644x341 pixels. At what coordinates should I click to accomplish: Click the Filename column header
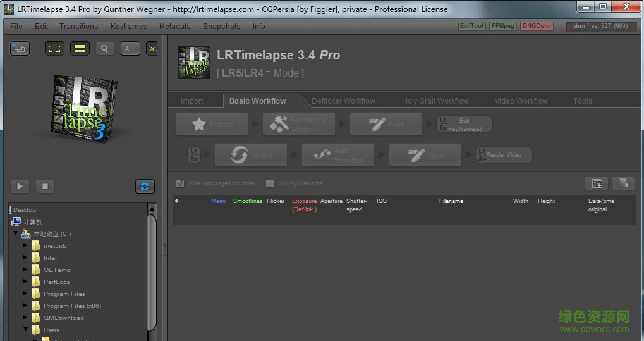coord(451,201)
